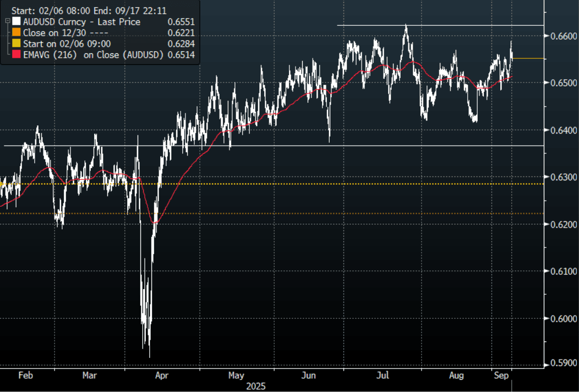This screenshot has width=579, height=392.
Task: Select the Apr label on time axis
Action: (x=161, y=376)
